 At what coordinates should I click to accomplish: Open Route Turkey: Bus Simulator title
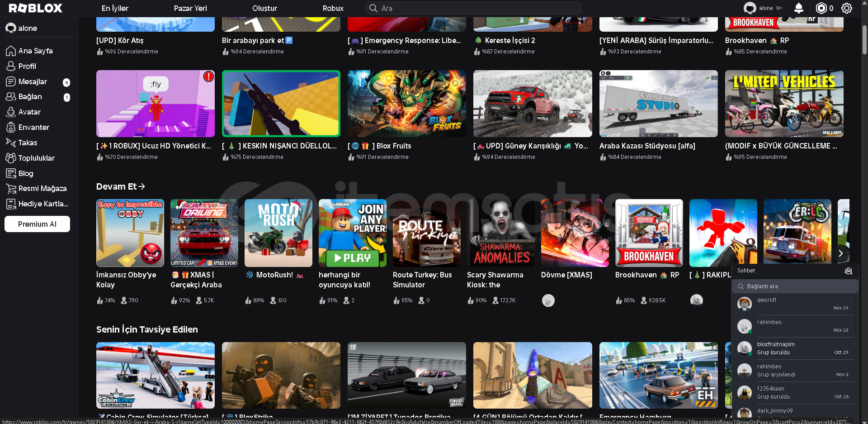[422, 280]
